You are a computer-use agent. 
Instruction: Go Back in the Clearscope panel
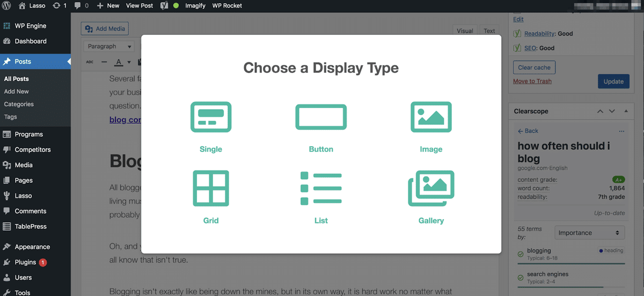click(528, 131)
